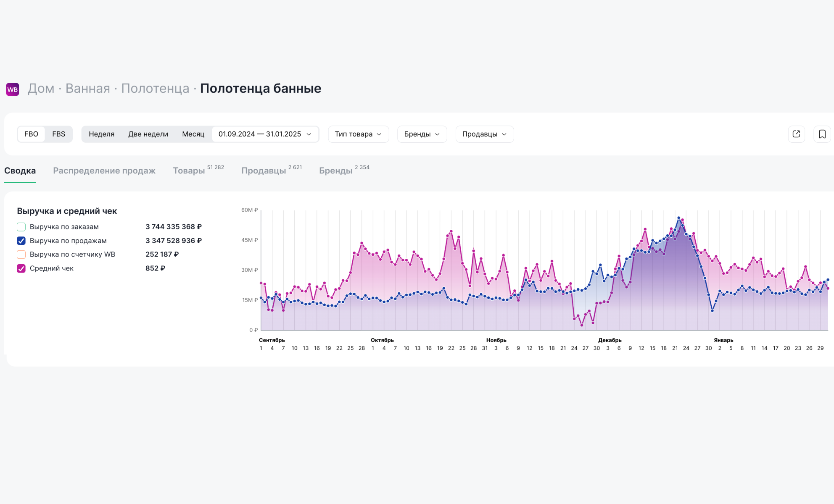Screen dimensions: 834x504
Task: Open the date range 01.09.2024 — 31.01.2025 dropdown
Action: (x=265, y=134)
